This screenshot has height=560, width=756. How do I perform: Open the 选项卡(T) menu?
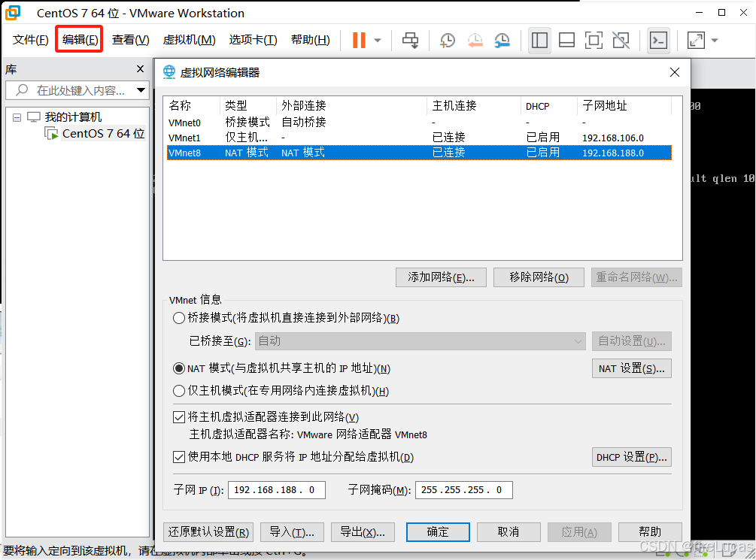(x=253, y=40)
